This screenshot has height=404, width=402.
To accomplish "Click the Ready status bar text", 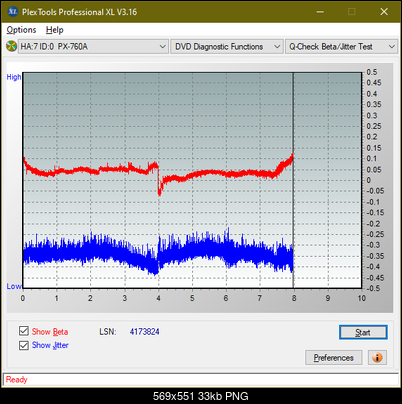I will tap(16, 380).
